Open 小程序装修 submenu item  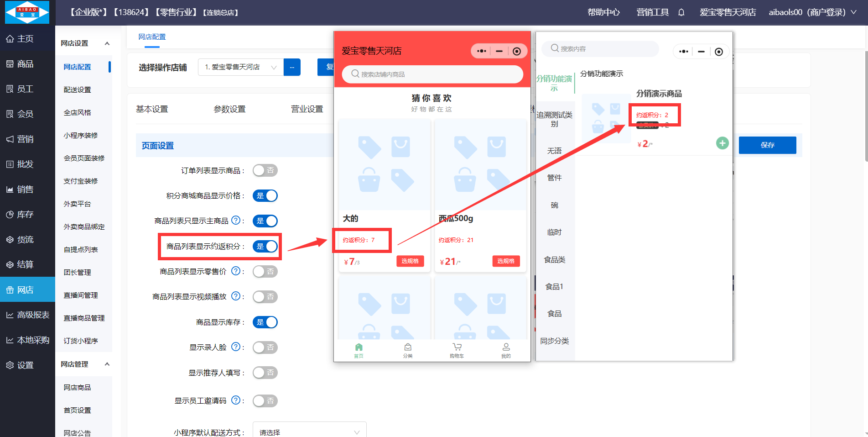click(x=81, y=136)
